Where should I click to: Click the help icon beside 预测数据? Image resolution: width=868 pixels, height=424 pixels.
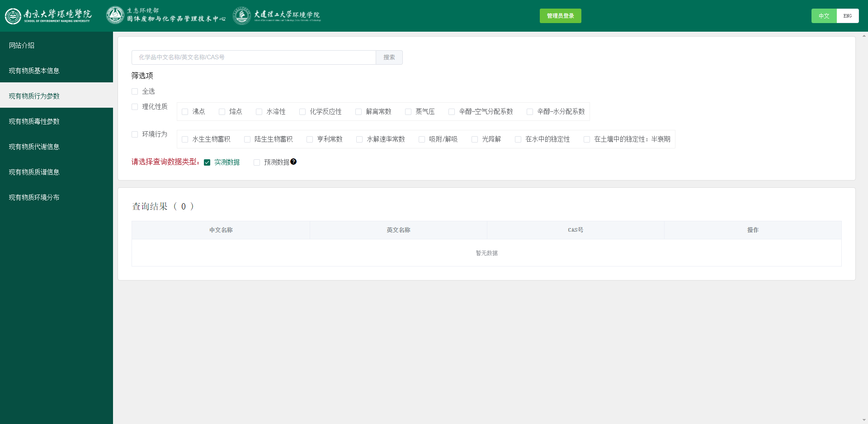[293, 162]
